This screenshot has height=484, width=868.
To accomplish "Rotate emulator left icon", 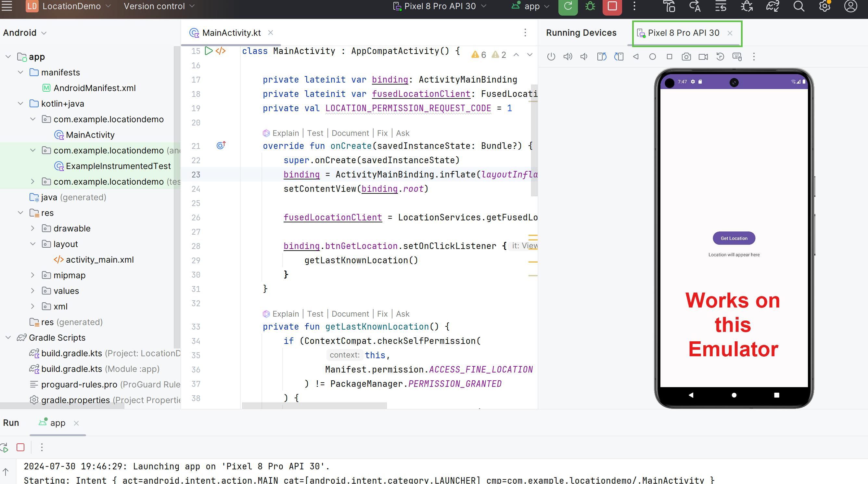I will point(602,57).
